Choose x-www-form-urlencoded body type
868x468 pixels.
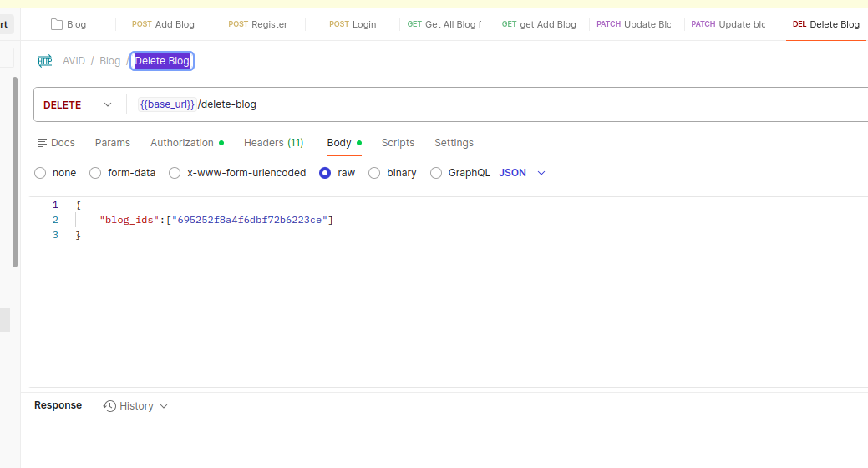coord(175,173)
